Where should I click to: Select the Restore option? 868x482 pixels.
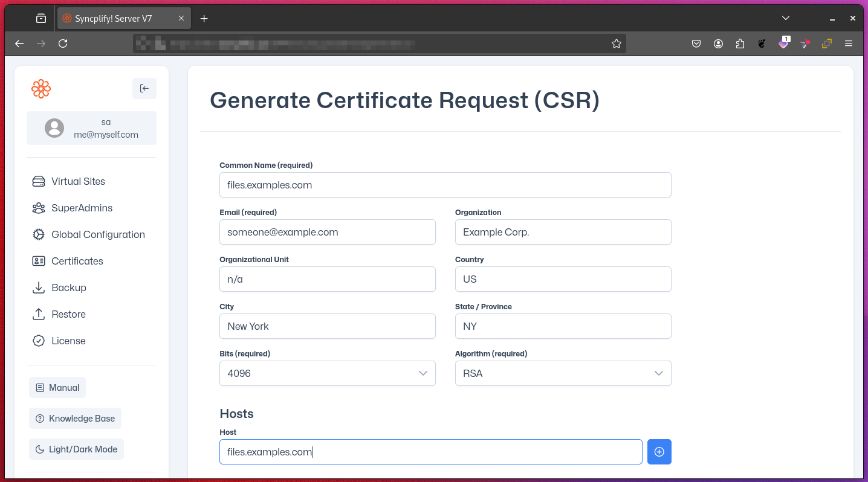click(68, 314)
